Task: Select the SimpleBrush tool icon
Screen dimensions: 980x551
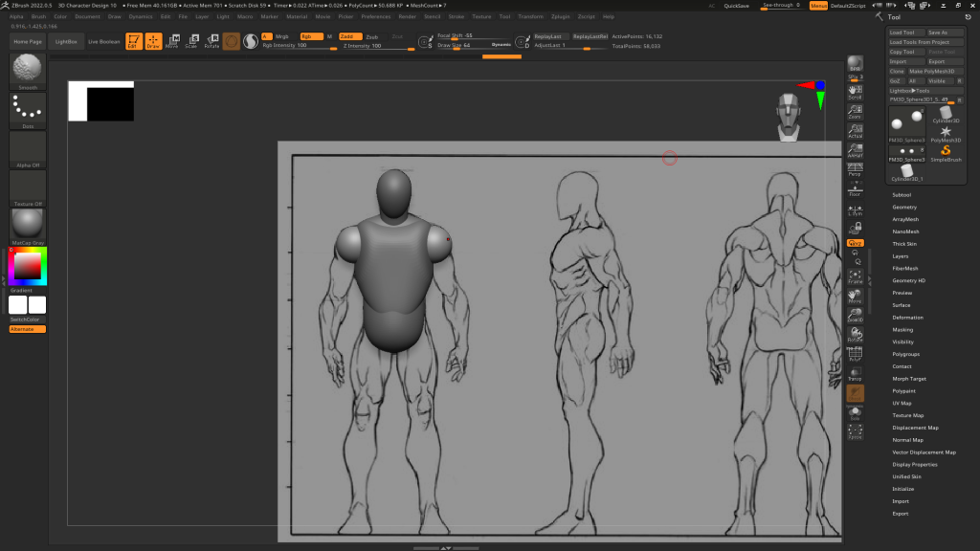Action: [x=945, y=152]
